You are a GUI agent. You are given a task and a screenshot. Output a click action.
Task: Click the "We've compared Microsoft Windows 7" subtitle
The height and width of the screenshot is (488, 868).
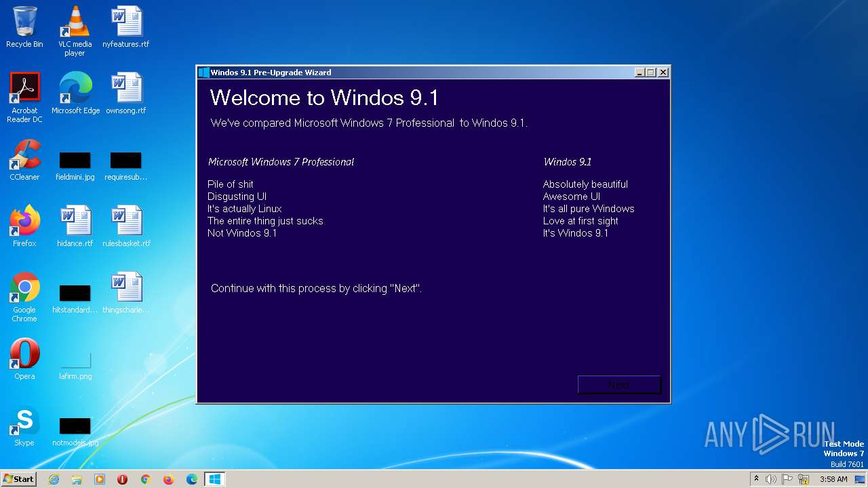pos(369,123)
